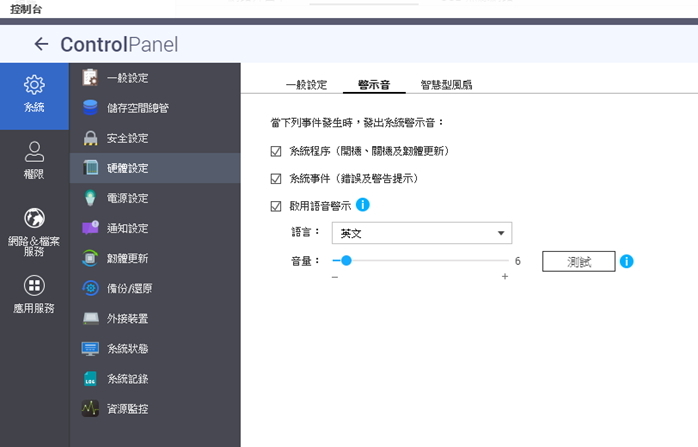Expand the 語言 dropdown showing 英文

(x=421, y=234)
